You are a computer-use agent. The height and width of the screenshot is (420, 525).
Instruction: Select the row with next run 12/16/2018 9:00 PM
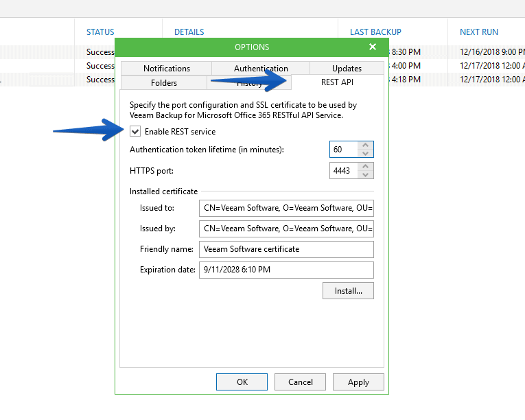pyautogui.click(x=491, y=52)
